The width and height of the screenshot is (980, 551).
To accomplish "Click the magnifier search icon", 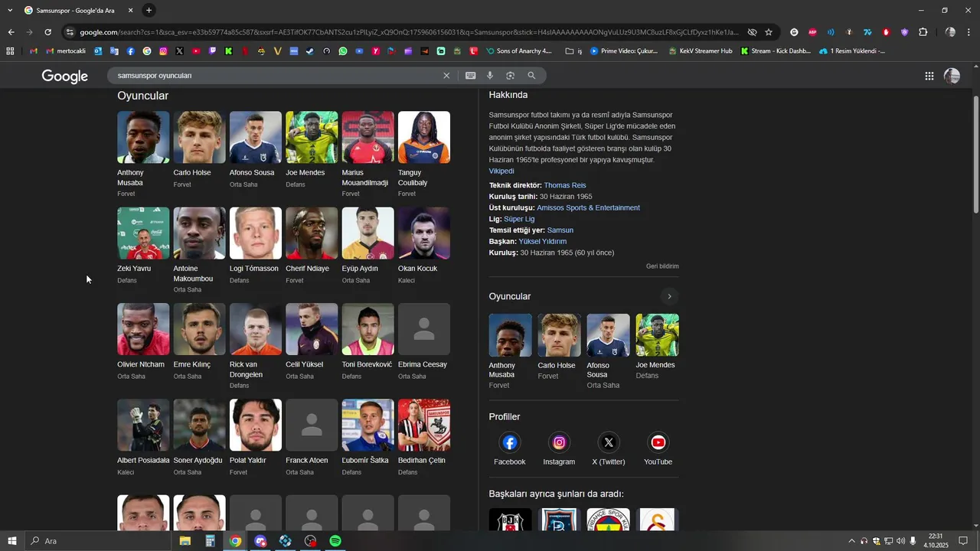I will click(531, 76).
